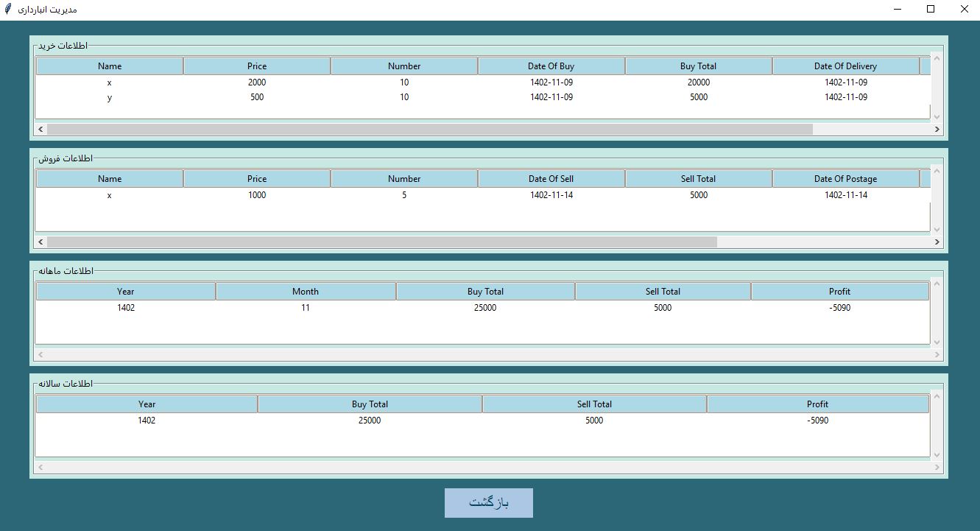This screenshot has width=980, height=531.
Task: Click right scroll arrow in sales table
Action: click(x=937, y=242)
